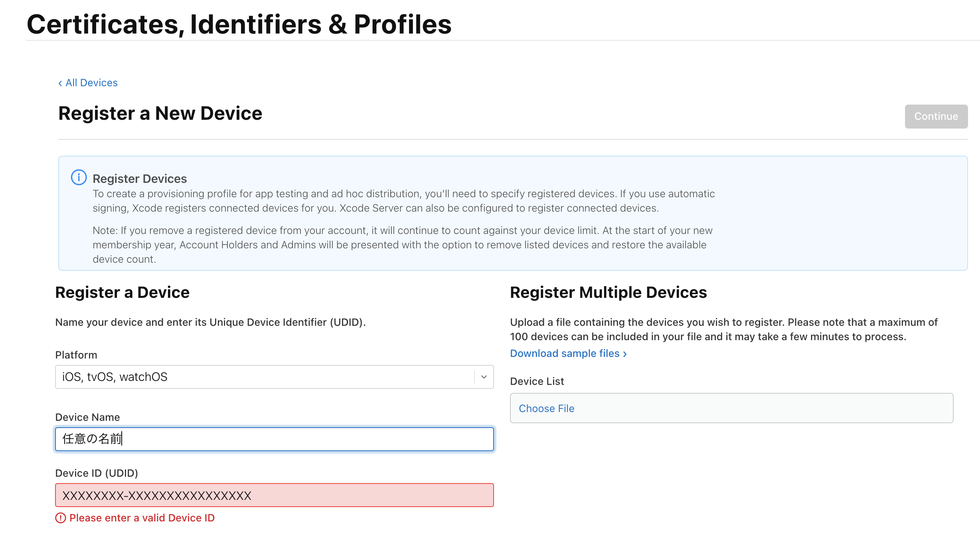Click the Register a Device section heading
The image size is (980, 535).
tap(122, 293)
